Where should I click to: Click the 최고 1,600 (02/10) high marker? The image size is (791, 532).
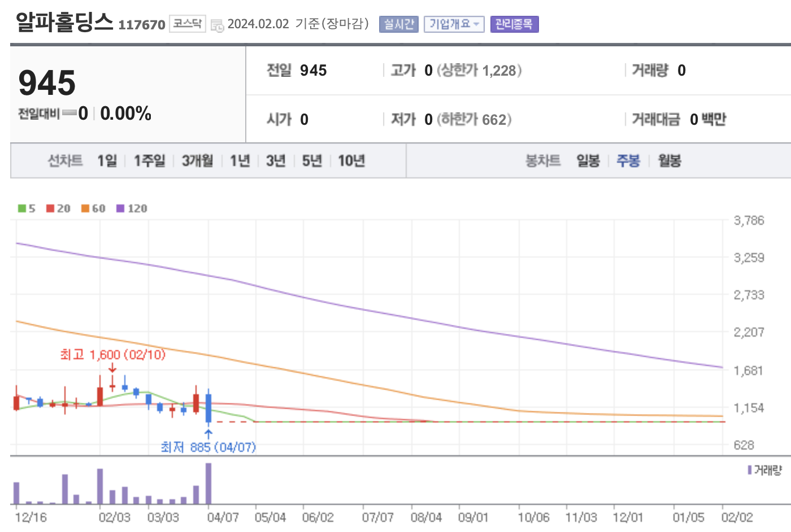tap(112, 355)
